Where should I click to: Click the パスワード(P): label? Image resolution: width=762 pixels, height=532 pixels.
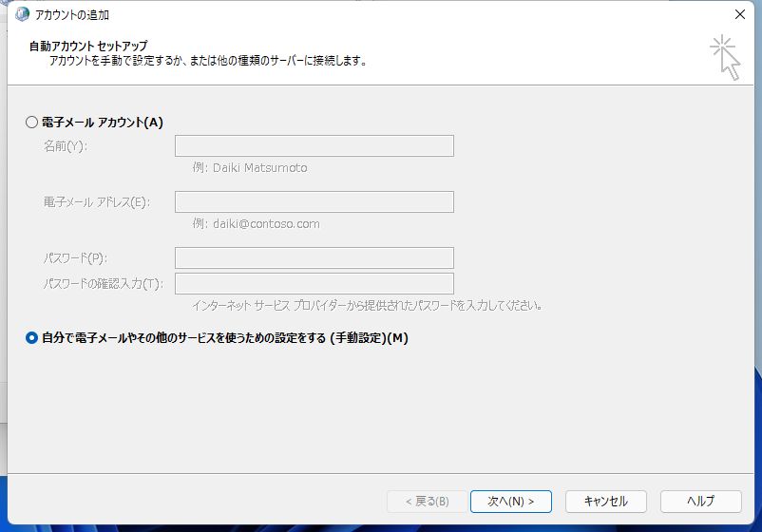(x=75, y=258)
